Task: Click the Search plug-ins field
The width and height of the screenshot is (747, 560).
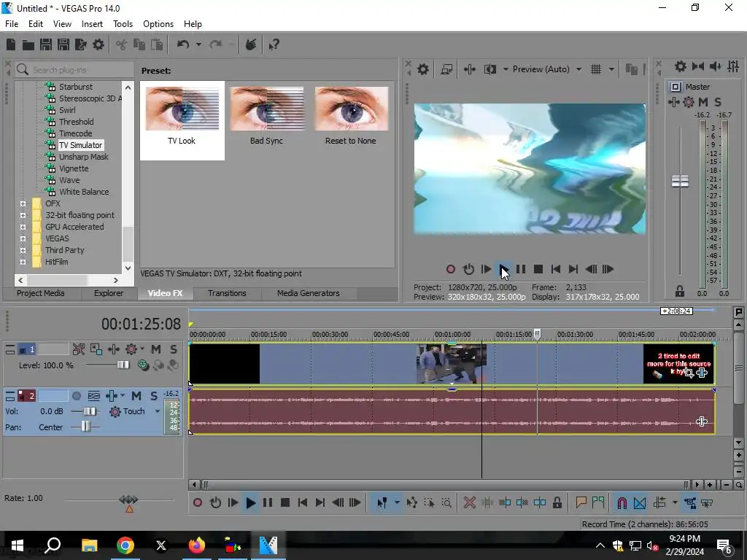Action: point(74,70)
